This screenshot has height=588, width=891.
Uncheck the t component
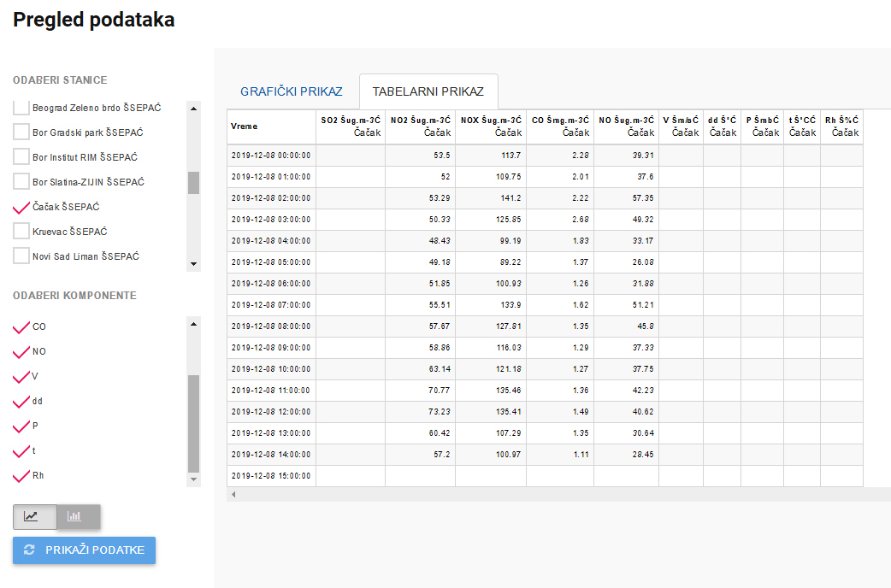[21, 451]
